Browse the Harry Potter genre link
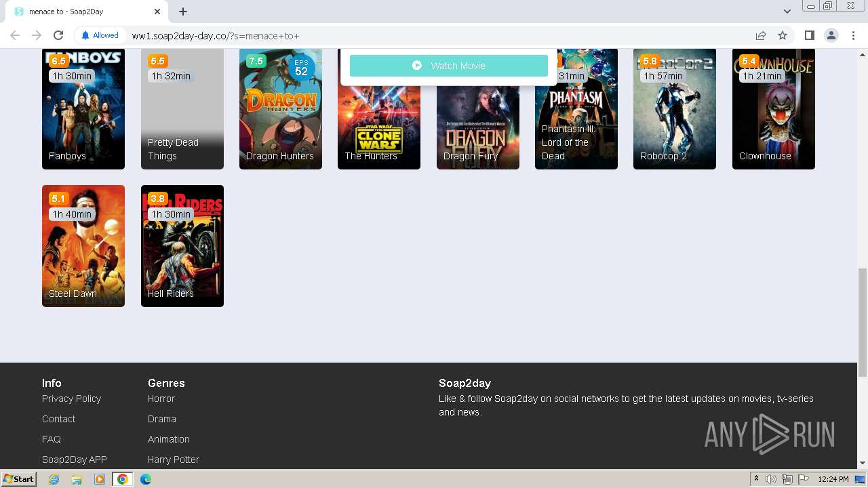Image resolution: width=868 pixels, height=488 pixels. (174, 460)
